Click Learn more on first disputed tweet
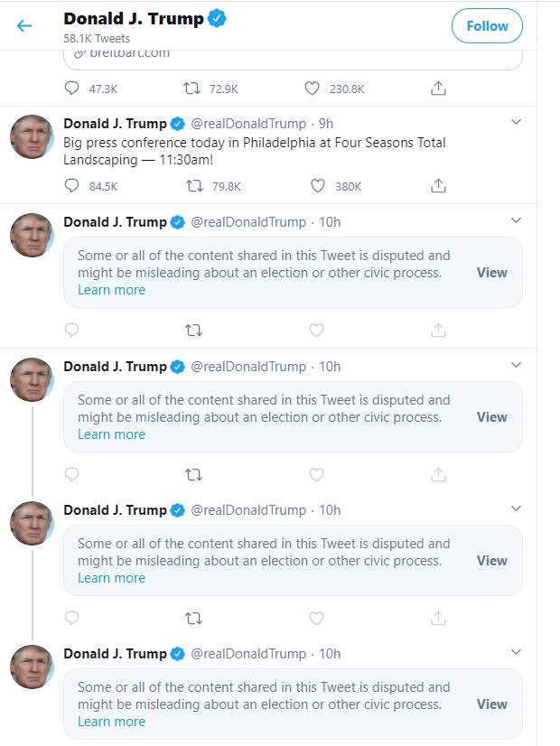 [x=111, y=290]
